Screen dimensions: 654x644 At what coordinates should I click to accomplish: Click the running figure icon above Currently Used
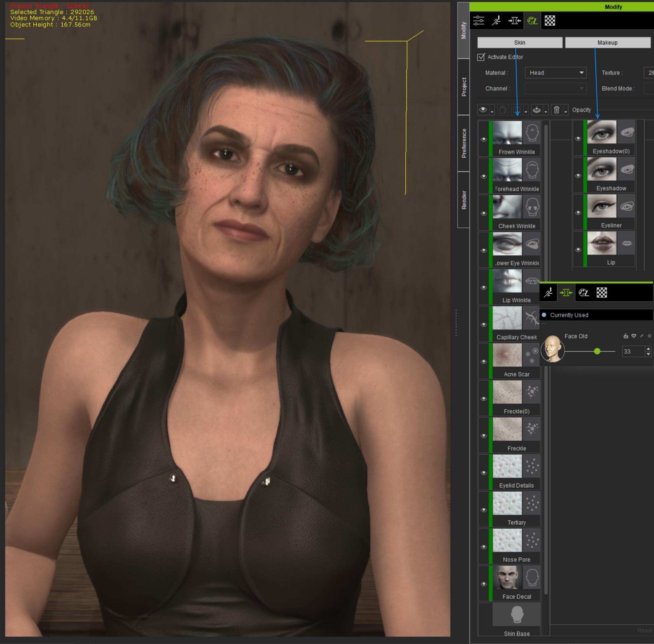548,293
